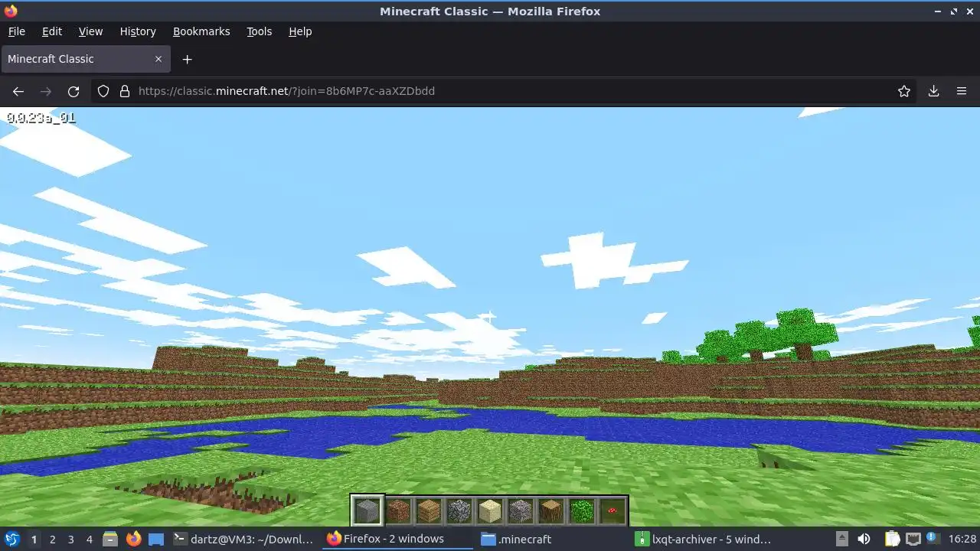Click the 16:28 clock

coord(962,539)
